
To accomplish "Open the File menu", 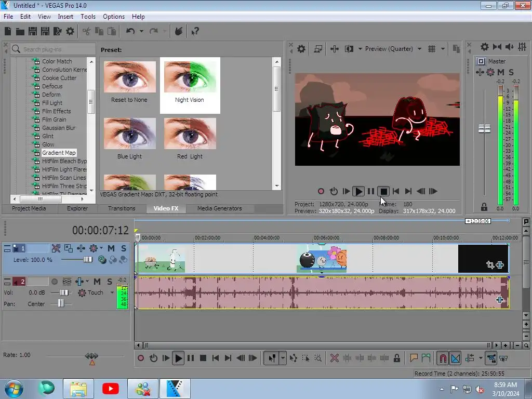I will pos(8,17).
